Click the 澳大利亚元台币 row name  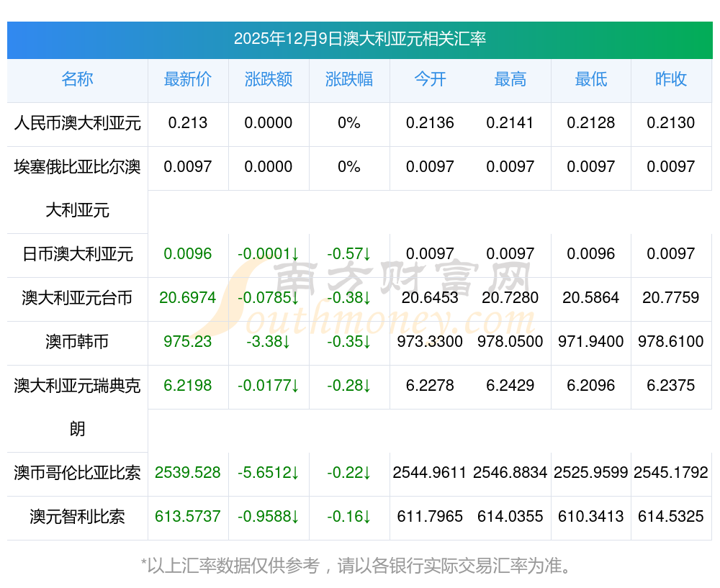[77, 298]
